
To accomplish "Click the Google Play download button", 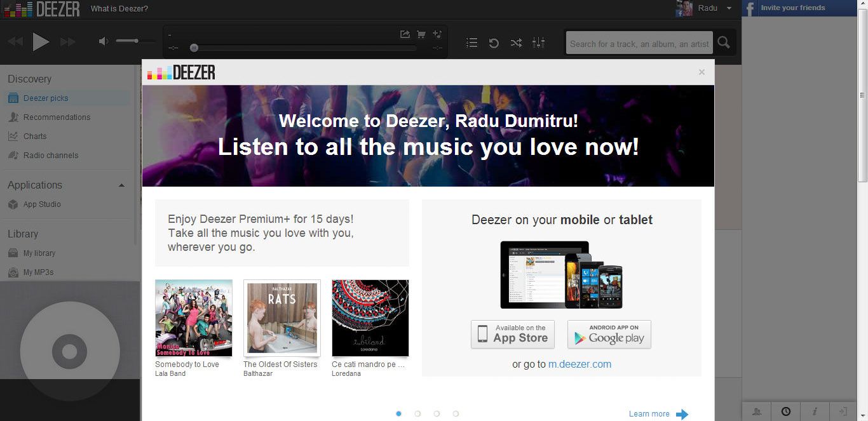I will tap(609, 334).
